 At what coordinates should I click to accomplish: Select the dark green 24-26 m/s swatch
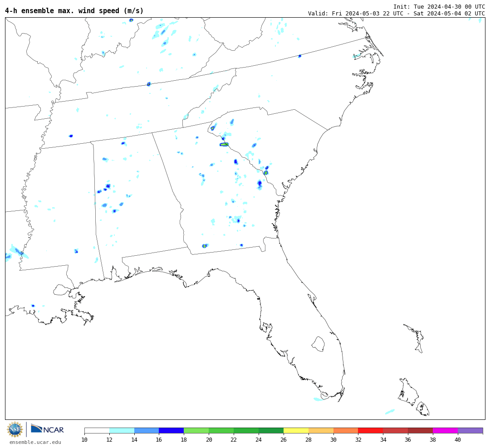[x=271, y=431]
